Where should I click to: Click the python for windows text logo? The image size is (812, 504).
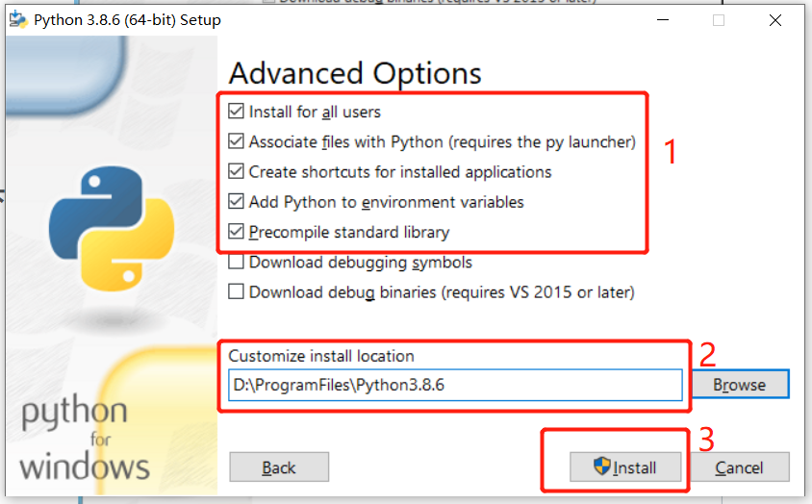85,438
